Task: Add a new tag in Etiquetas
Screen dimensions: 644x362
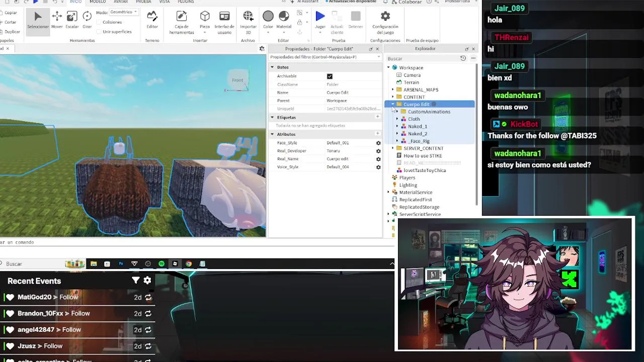Action: pyautogui.click(x=377, y=117)
